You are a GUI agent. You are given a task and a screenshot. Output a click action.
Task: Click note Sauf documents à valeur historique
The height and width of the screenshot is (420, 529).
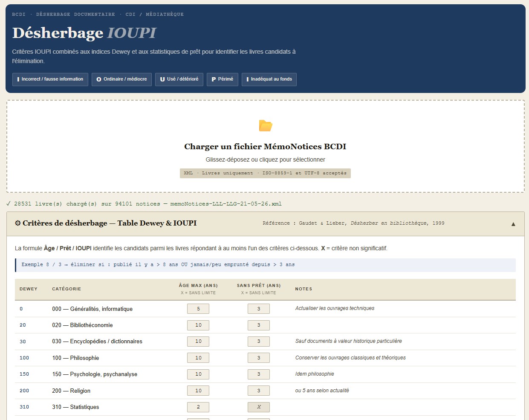coord(349,341)
